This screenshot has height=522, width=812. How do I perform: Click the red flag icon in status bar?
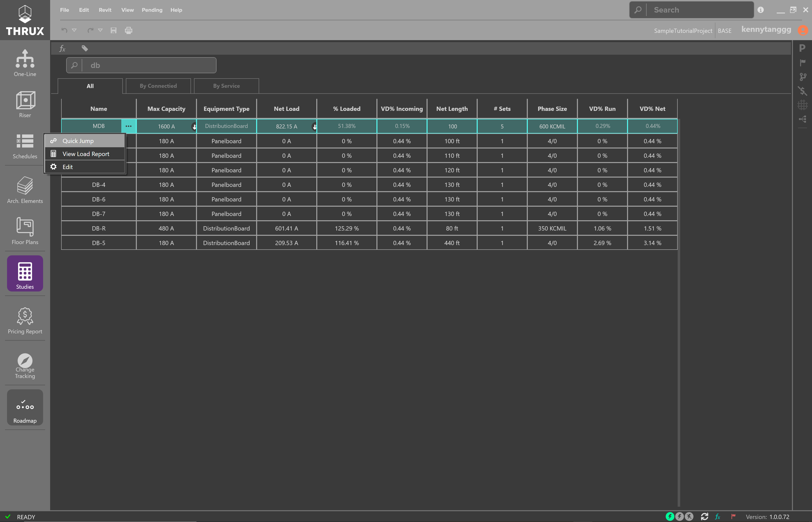click(733, 516)
